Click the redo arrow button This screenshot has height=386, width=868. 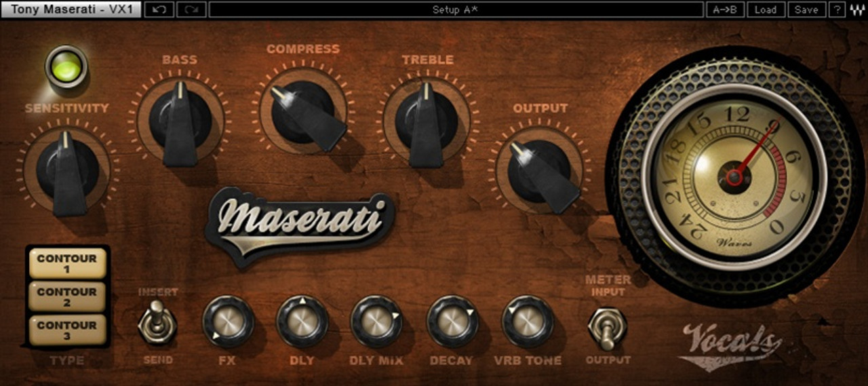[191, 9]
